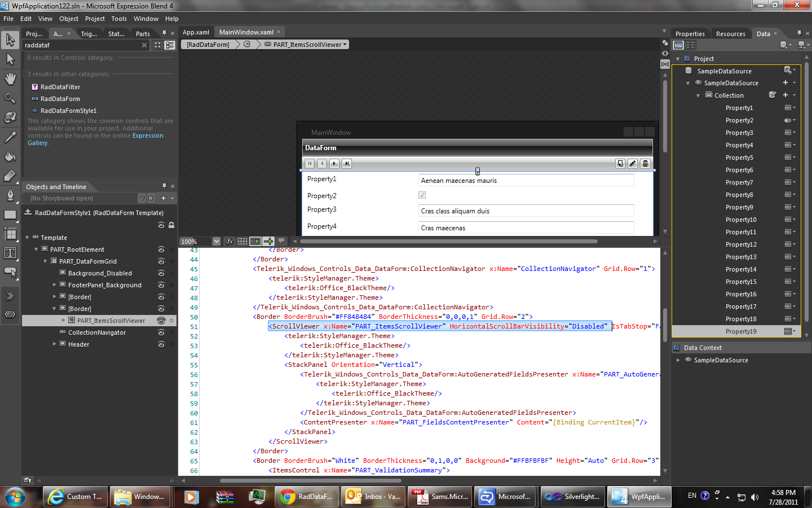Select the Eyedropper tool
812x508 pixels.
pos(10,137)
